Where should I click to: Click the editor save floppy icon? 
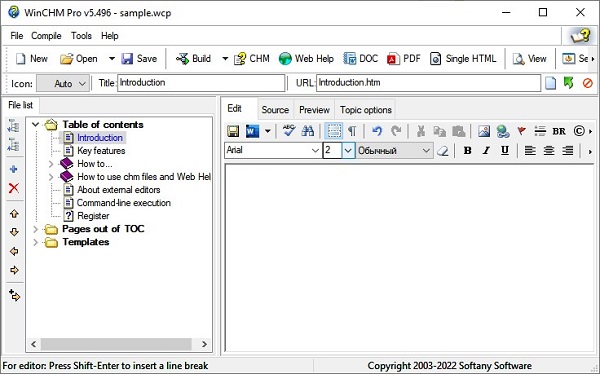pyautogui.click(x=233, y=131)
